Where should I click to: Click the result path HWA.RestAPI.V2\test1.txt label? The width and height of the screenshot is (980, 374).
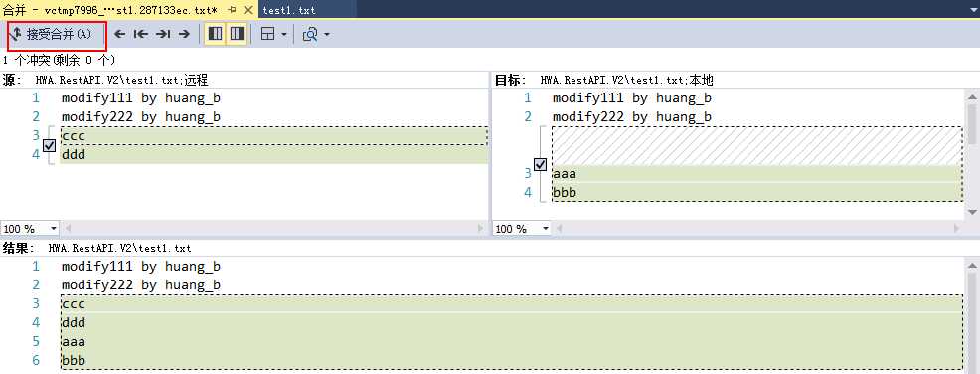(x=120, y=249)
